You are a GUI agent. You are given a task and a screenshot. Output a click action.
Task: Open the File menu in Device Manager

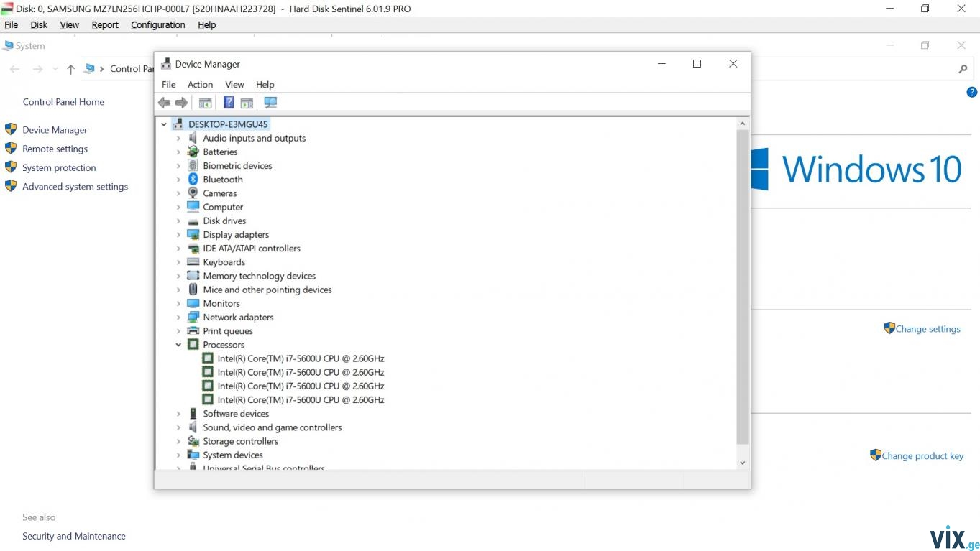point(169,84)
